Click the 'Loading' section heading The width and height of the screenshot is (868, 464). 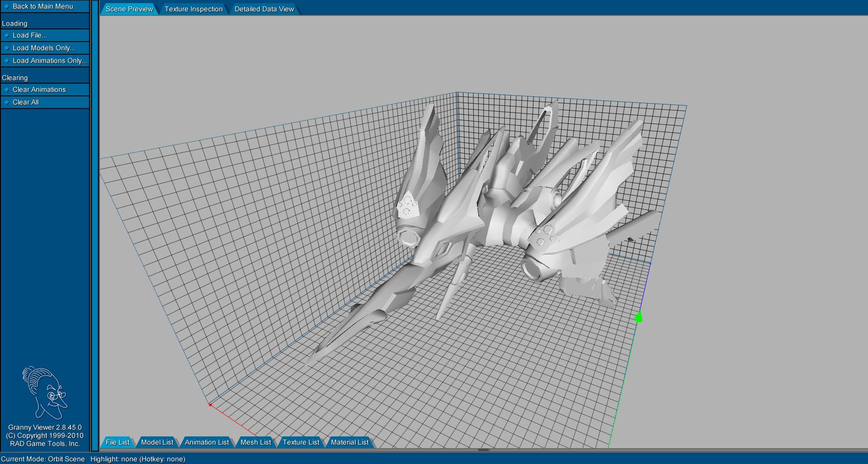14,24
